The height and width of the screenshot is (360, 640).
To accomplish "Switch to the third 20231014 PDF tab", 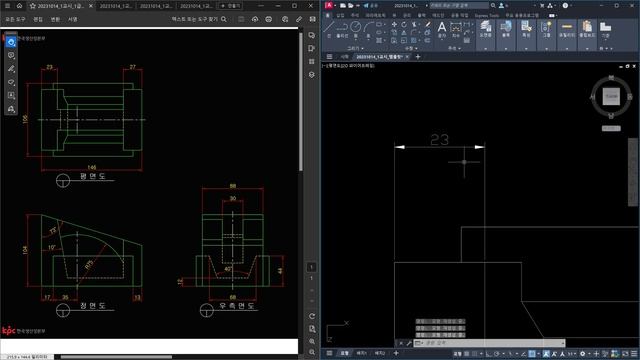I will [x=156, y=6].
